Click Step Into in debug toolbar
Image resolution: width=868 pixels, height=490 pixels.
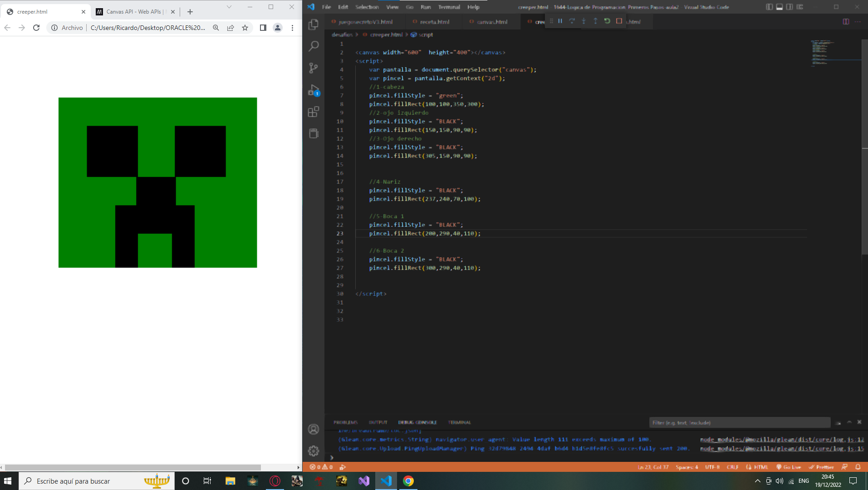coord(584,21)
